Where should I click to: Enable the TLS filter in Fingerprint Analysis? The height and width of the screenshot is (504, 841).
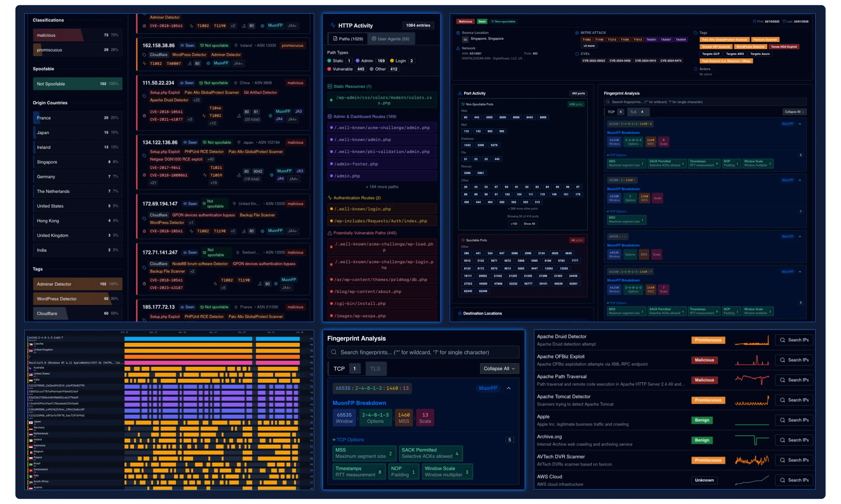pyautogui.click(x=375, y=368)
